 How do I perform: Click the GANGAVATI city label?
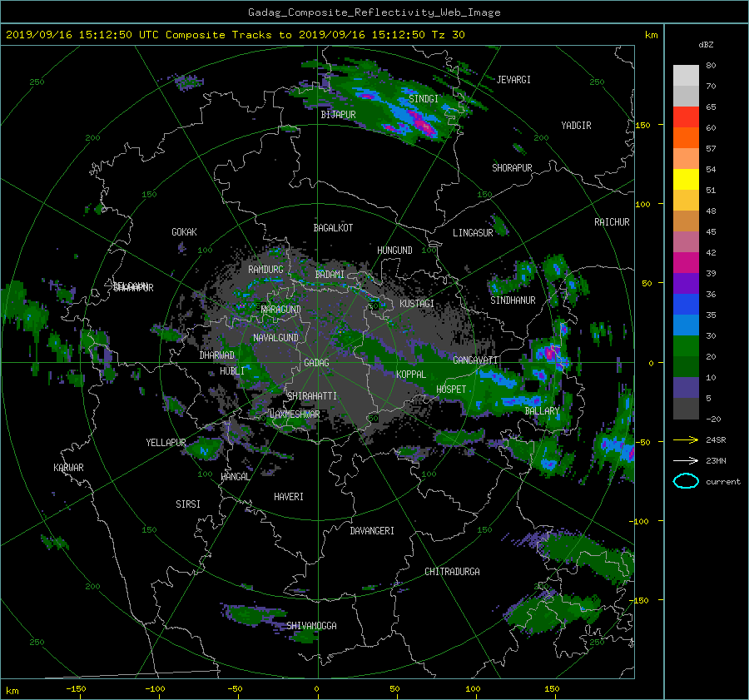click(x=475, y=360)
